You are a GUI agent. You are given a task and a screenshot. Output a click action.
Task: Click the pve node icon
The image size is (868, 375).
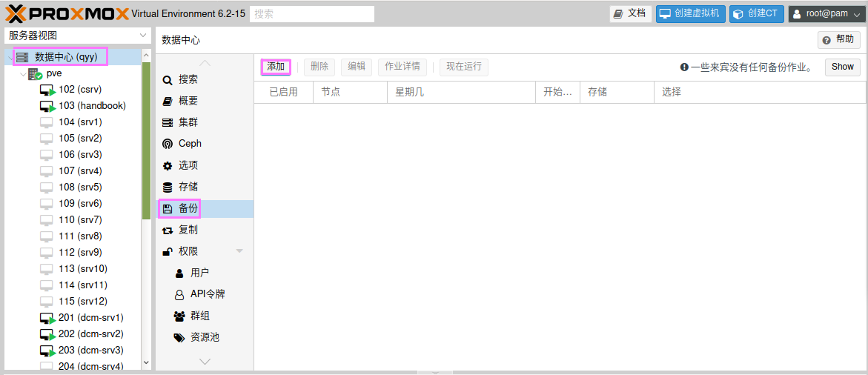pyautogui.click(x=36, y=73)
